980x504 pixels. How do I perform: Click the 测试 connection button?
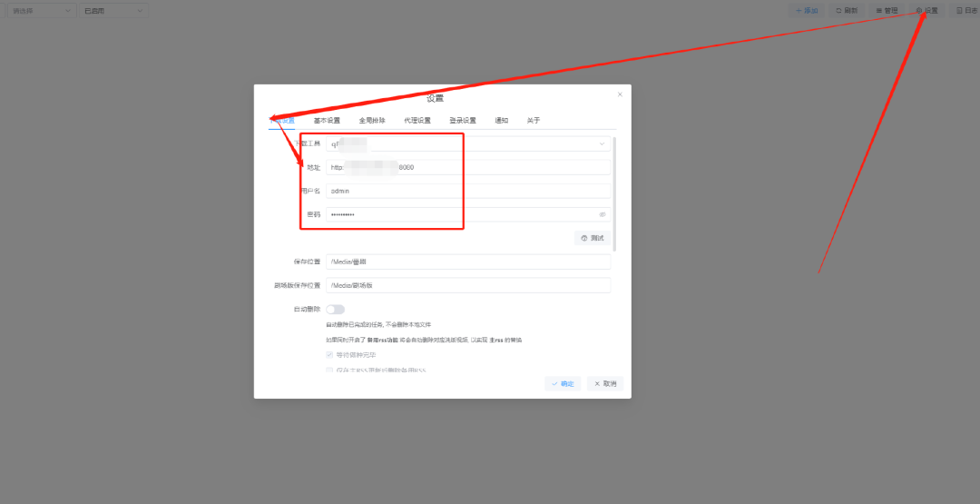593,238
